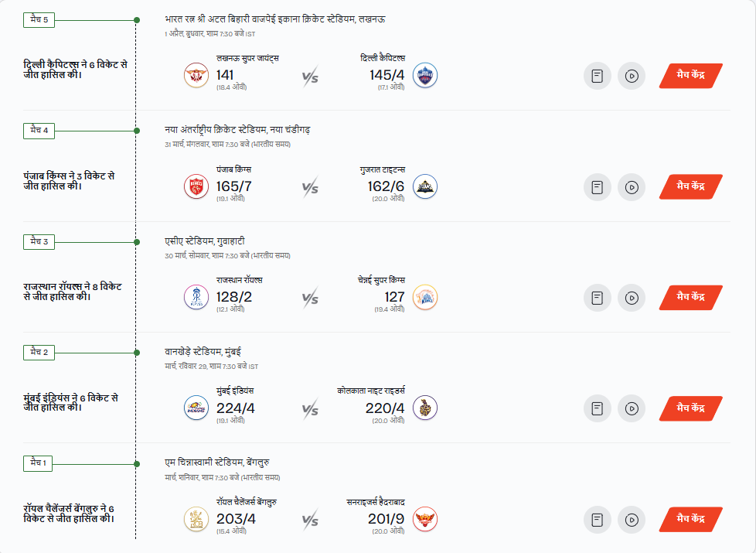Select the मैच 2 label tag

(x=39, y=353)
